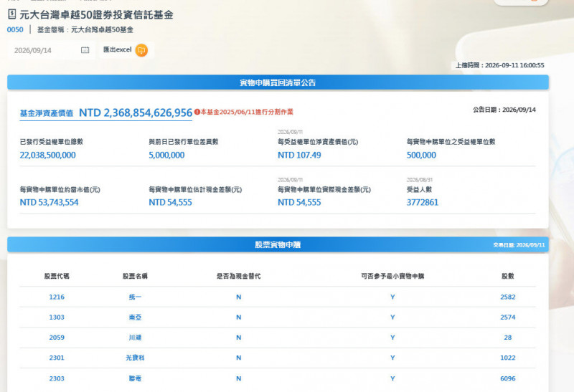Click stock name 聯電

[x=135, y=378]
